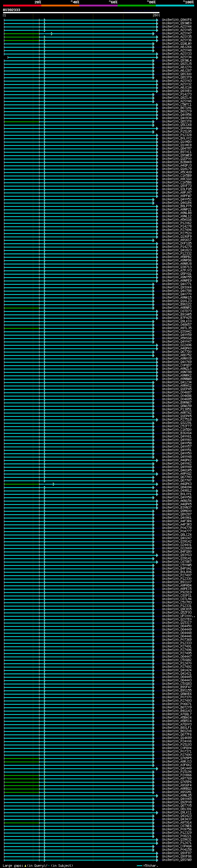Select the UniRef100_Q677H3 label
Screen dimensions: 197x868
[x=177, y=477]
